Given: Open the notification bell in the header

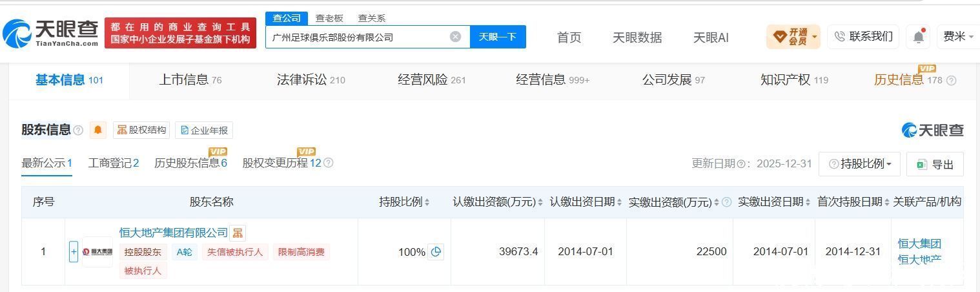Looking at the screenshot, I should 918,37.
